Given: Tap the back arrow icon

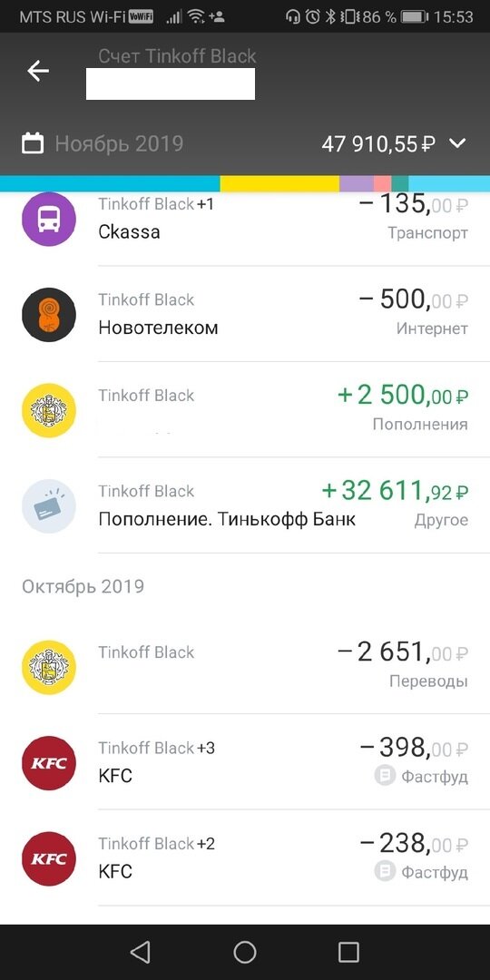Looking at the screenshot, I should tap(37, 72).
